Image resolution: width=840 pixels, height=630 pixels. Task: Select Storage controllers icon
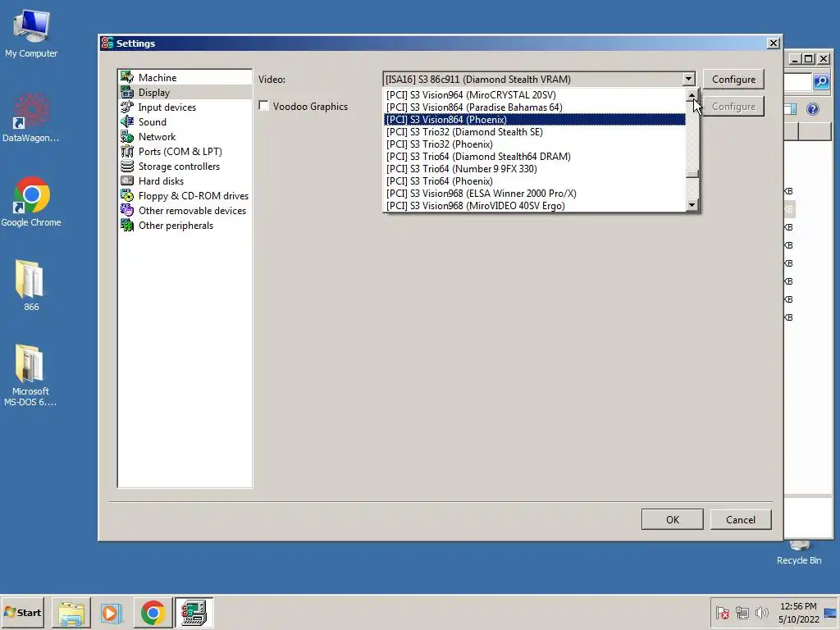pyautogui.click(x=127, y=166)
